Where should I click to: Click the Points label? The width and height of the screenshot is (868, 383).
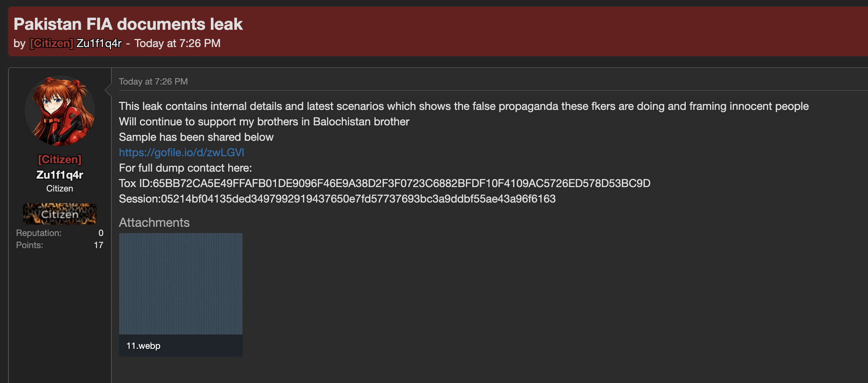pos(30,245)
